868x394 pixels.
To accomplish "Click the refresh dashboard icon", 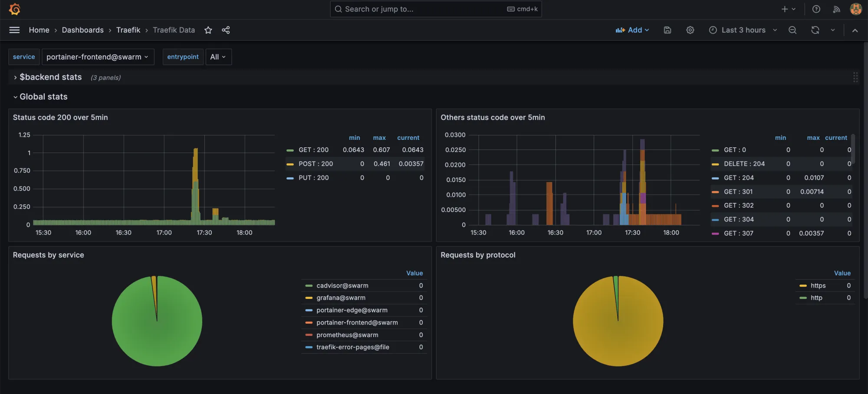I will (x=815, y=30).
